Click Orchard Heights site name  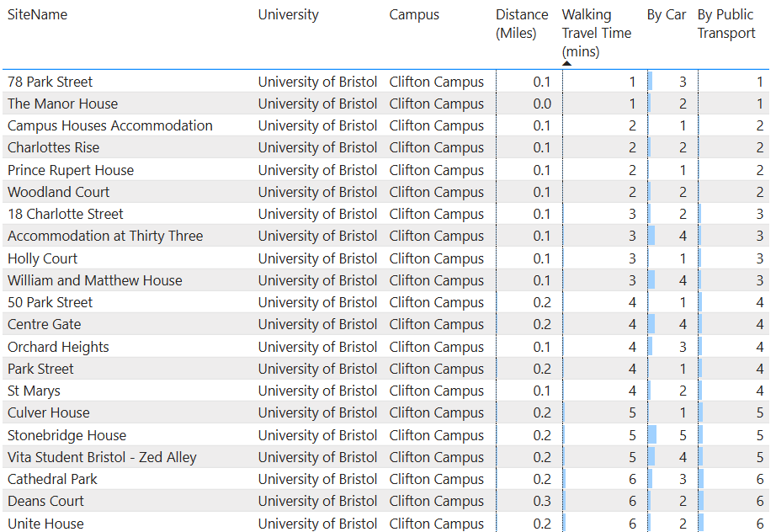(58, 347)
